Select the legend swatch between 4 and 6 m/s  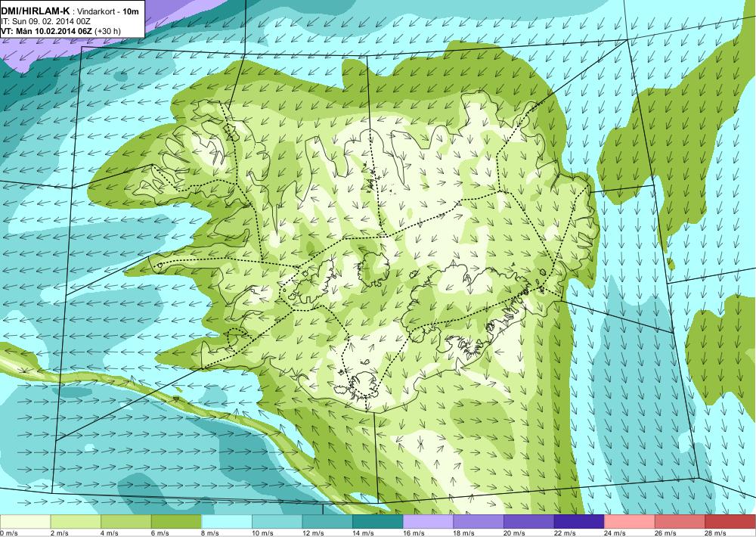pyautogui.click(x=125, y=522)
